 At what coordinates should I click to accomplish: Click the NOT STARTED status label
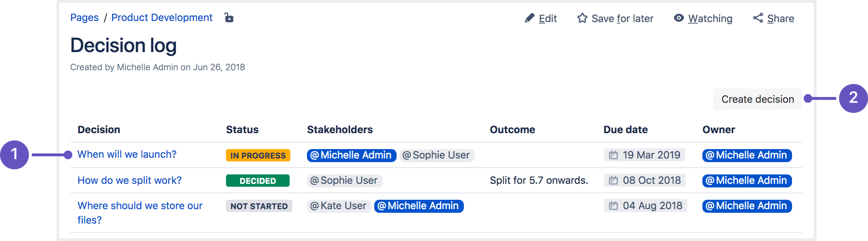(x=259, y=206)
